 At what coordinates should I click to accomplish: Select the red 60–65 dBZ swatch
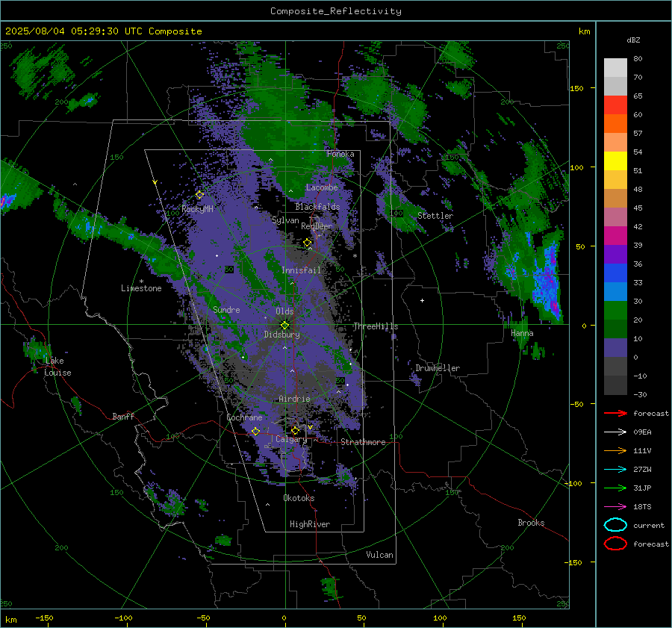615,105
